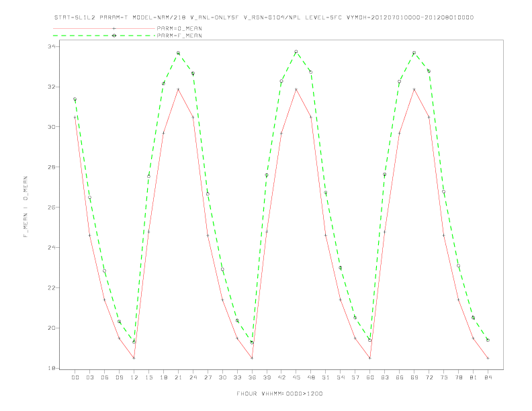Screen dimensions: 532x411
Task: Click the x-axis tick label 84
Action: (x=488, y=377)
